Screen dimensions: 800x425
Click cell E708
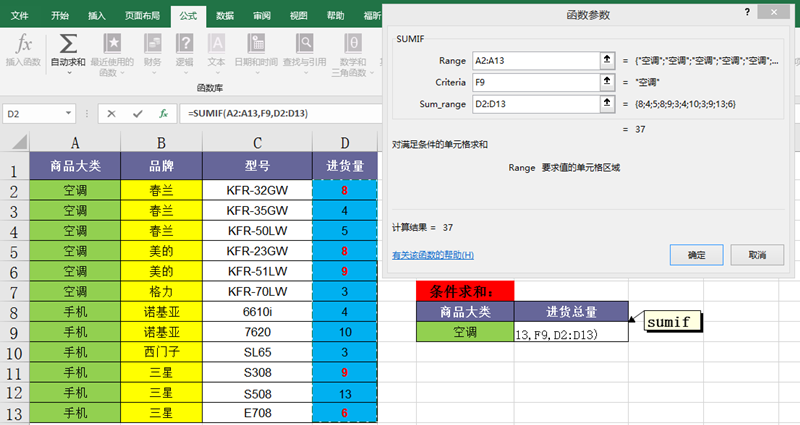click(257, 413)
